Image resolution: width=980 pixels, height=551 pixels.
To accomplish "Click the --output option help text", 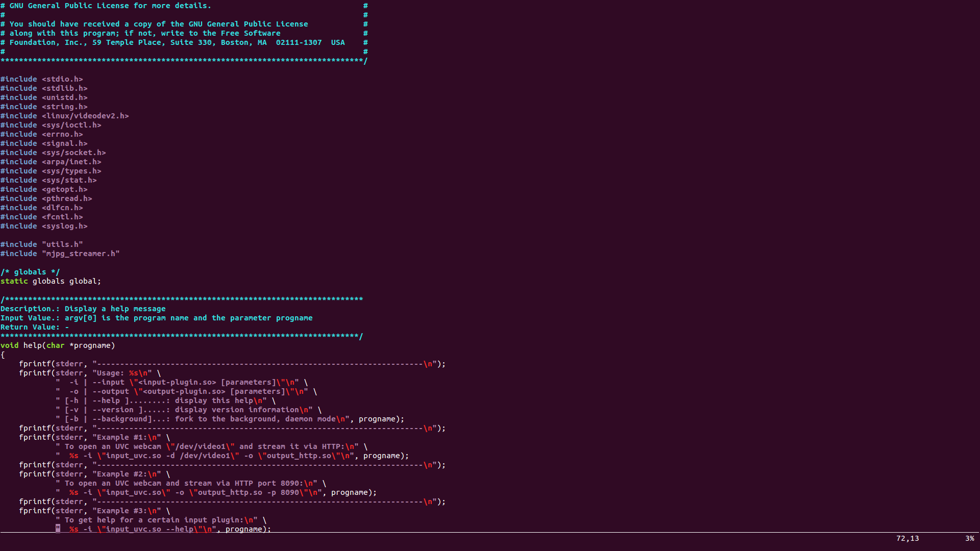I will (111, 391).
